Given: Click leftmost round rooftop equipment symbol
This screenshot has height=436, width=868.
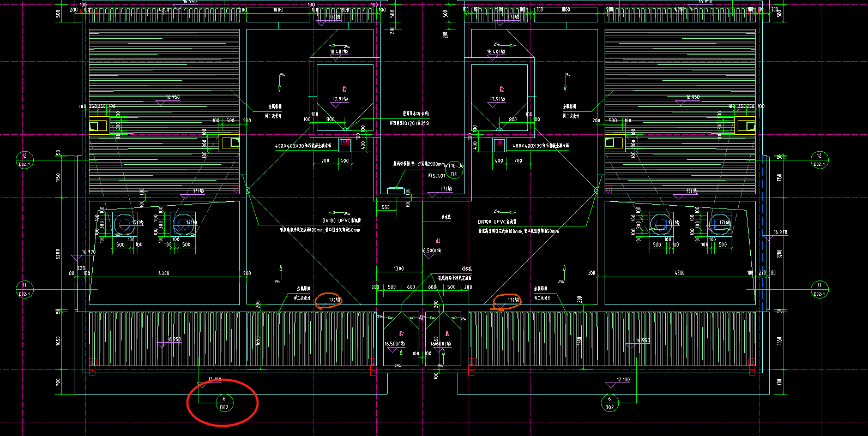Looking at the screenshot, I should (x=124, y=223).
